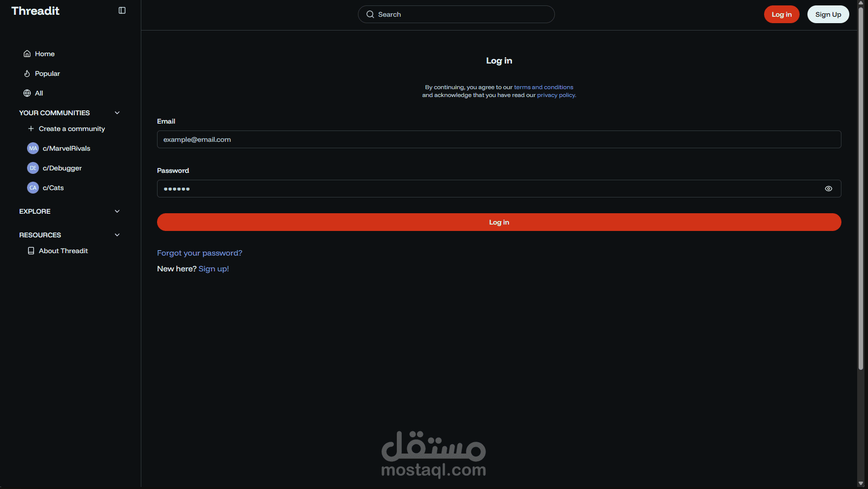
Task: Open the terms and conditions link
Action: point(544,87)
